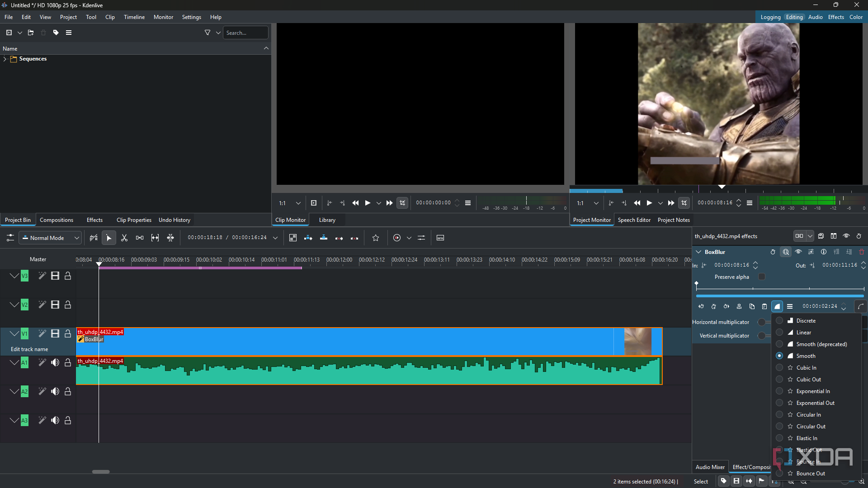The width and height of the screenshot is (868, 488).
Task: Collapse the BoxBlur effect chevron
Action: click(x=698, y=252)
